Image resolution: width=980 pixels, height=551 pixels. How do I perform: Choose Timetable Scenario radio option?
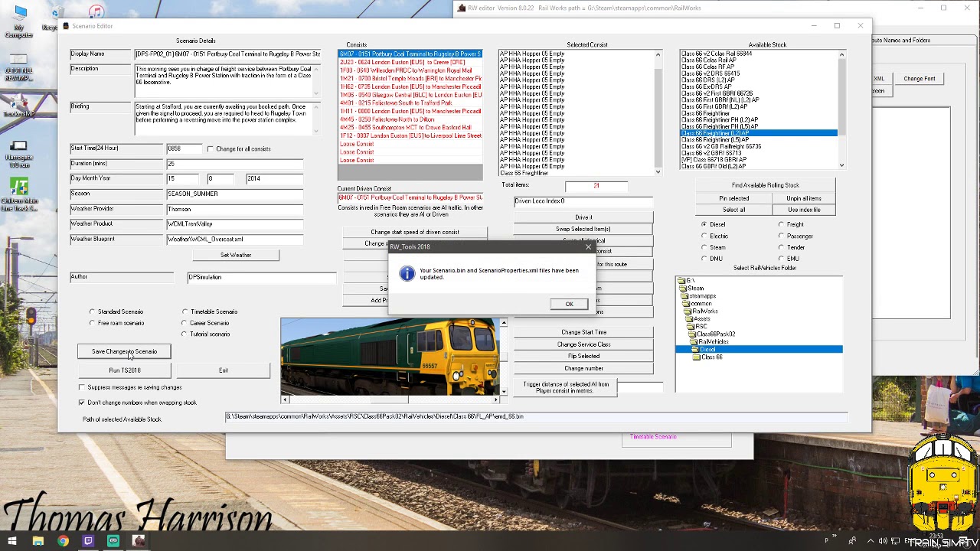tap(185, 312)
